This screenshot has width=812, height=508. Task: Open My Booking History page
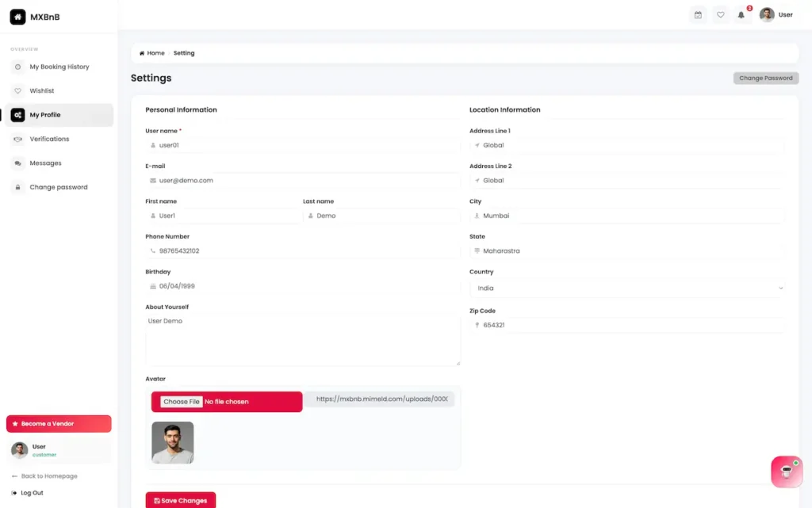tap(59, 67)
